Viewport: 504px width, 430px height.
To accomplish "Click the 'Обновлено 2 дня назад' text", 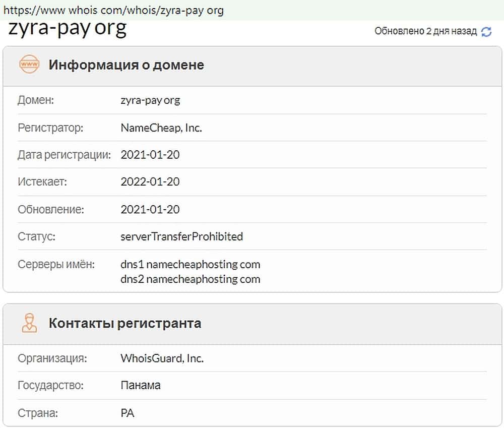I will click(x=425, y=31).
